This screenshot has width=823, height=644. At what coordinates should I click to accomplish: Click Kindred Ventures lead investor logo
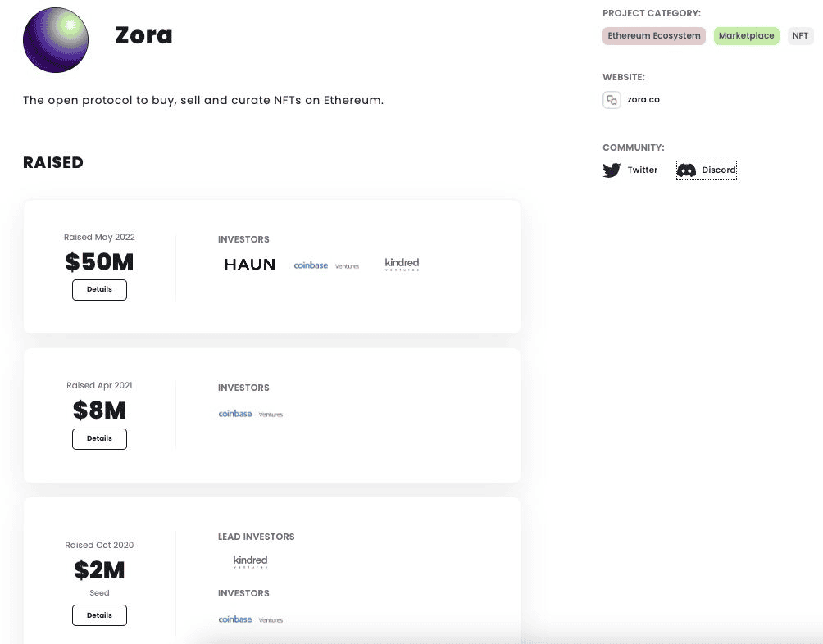pyautogui.click(x=250, y=561)
